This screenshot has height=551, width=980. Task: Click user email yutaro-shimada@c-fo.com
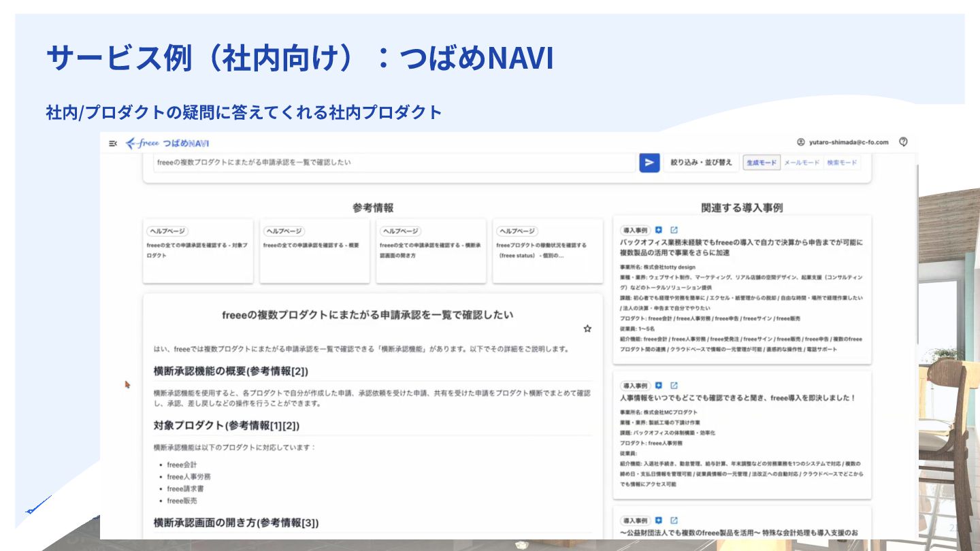click(849, 142)
